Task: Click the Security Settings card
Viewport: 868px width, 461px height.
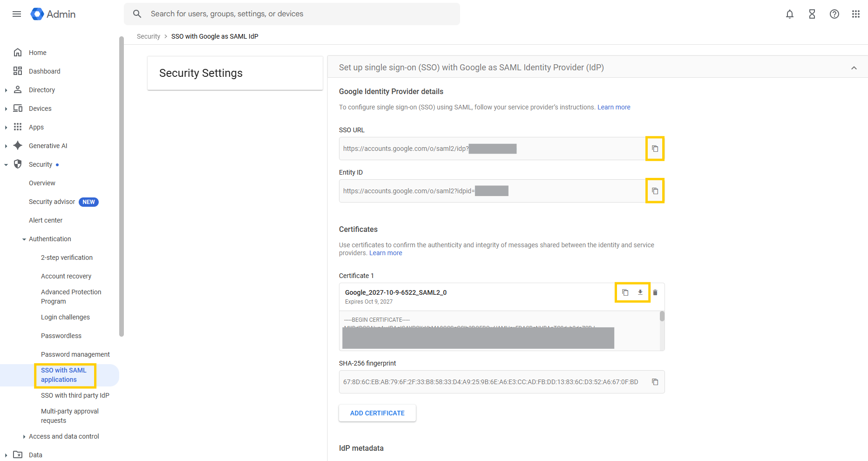Action: point(235,73)
